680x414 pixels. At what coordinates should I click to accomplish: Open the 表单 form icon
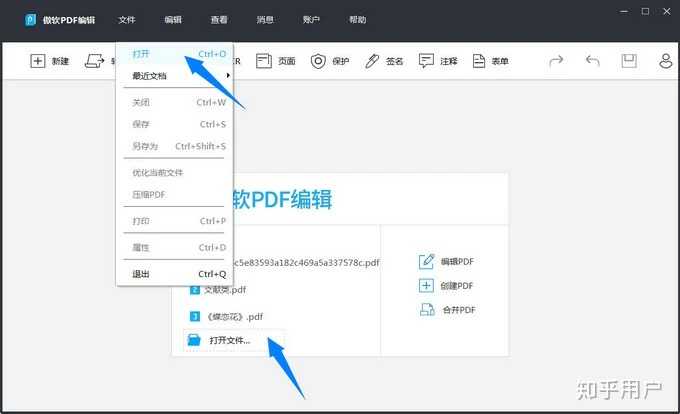(478, 61)
